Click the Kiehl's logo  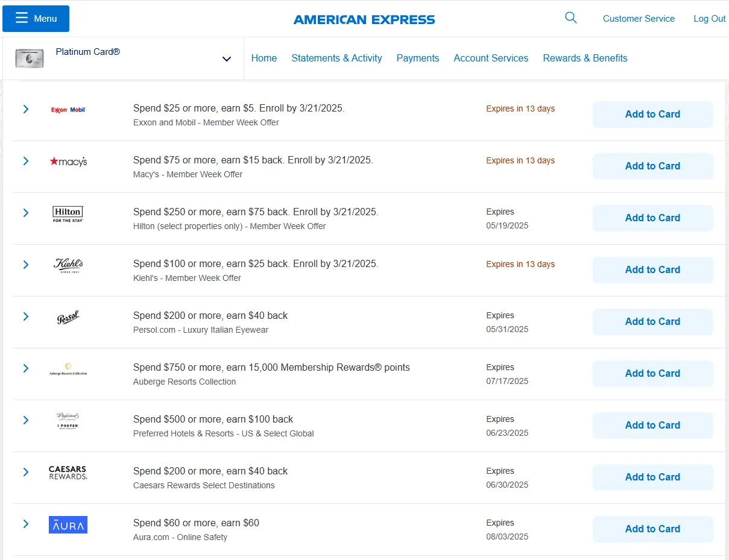68,265
